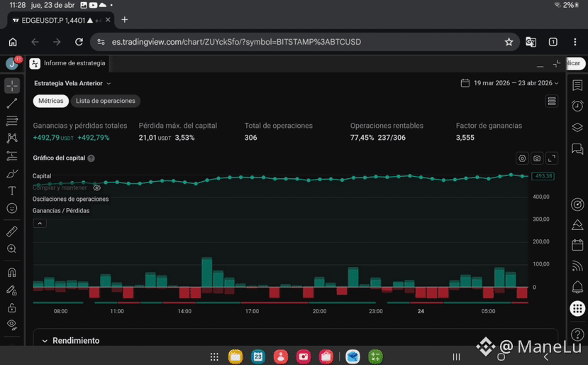The width and height of the screenshot is (588, 365).
Task: Select the ruler measure tool
Action: (12, 231)
